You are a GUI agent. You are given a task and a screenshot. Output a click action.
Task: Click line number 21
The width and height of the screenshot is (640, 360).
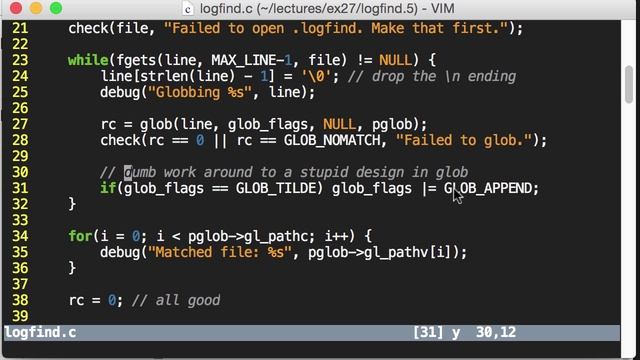(20, 28)
